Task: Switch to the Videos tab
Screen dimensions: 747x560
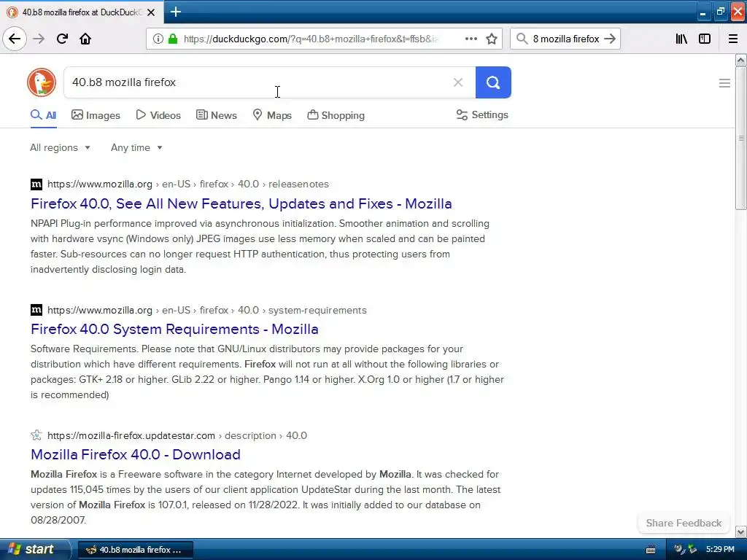Action: (158, 115)
